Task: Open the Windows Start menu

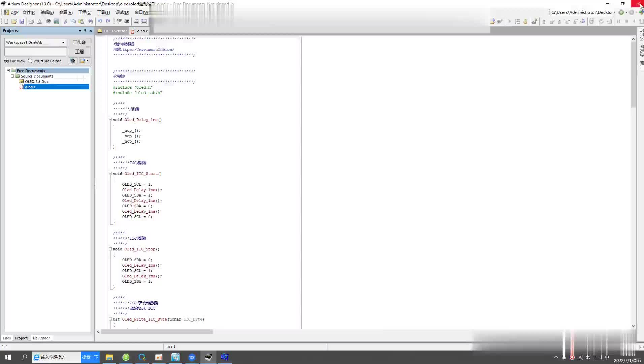Action: click(x=8, y=357)
